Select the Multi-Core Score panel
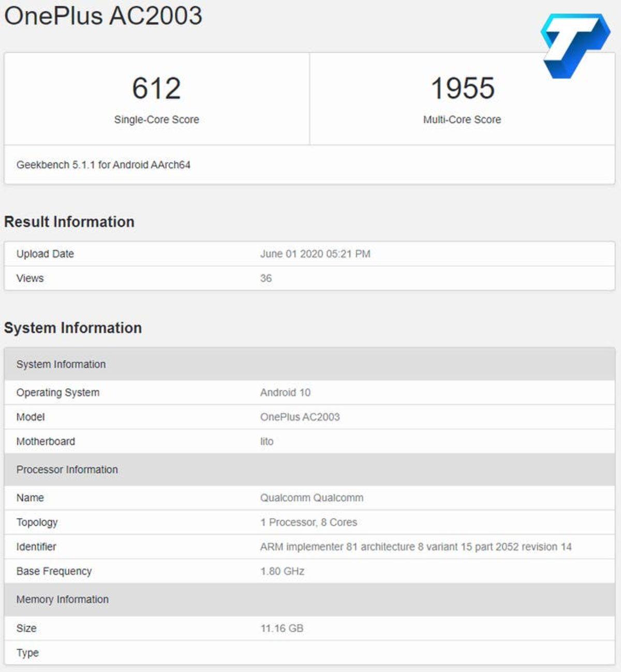Image resolution: width=621 pixels, height=672 pixels. (x=462, y=98)
